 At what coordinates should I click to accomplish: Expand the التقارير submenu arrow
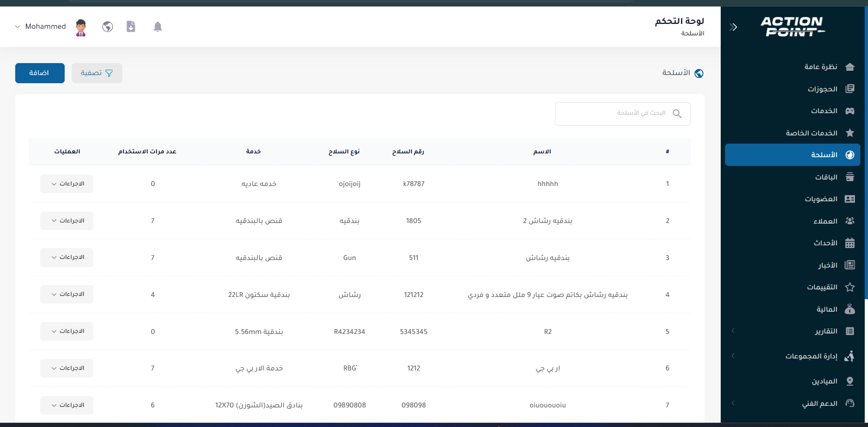[733, 331]
